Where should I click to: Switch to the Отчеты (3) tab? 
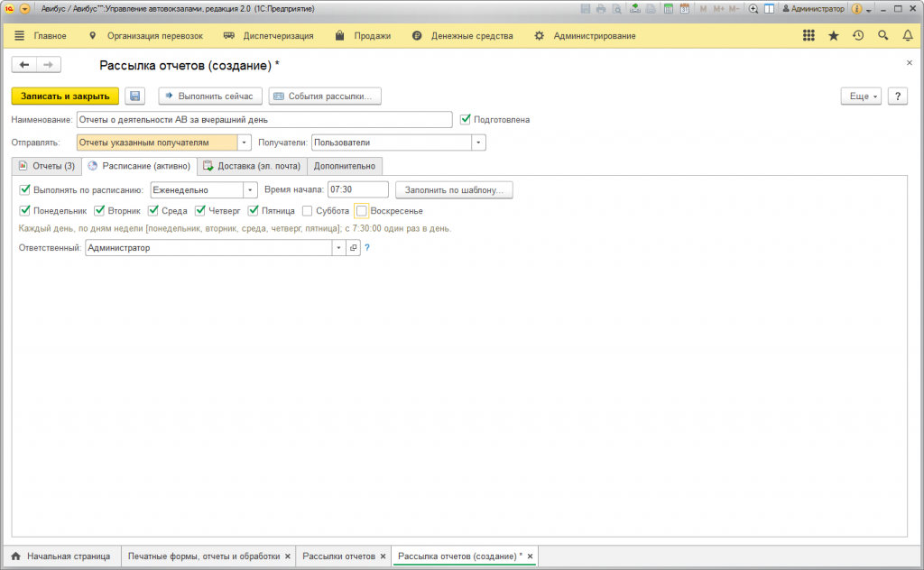[46, 166]
